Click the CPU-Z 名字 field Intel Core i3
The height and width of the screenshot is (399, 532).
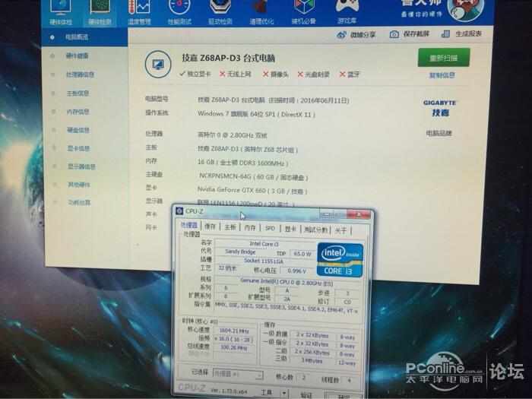point(264,244)
